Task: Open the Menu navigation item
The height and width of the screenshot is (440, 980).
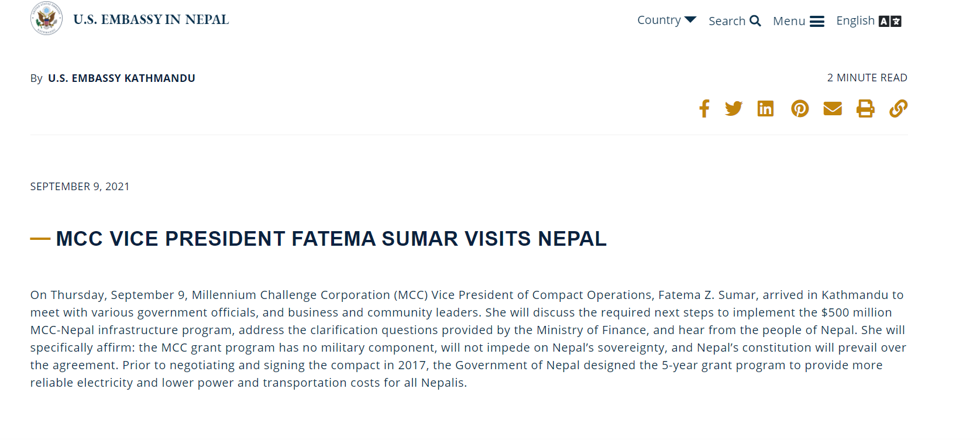Action: (799, 21)
